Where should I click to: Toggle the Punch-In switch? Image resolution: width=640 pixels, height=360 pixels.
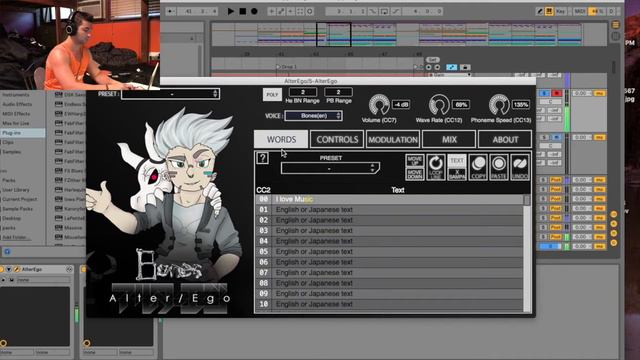click(x=373, y=11)
